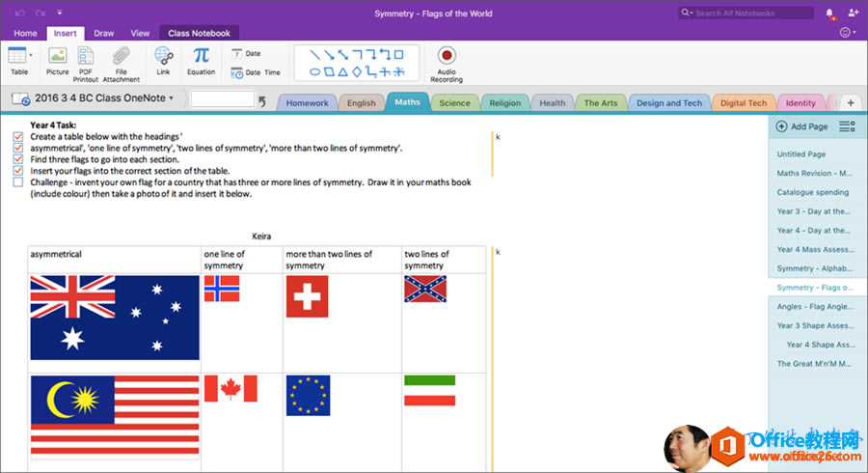Screen dimensions: 868x473
Task: Open the Quick Access toolbar customize arrow
Action: click(x=60, y=14)
